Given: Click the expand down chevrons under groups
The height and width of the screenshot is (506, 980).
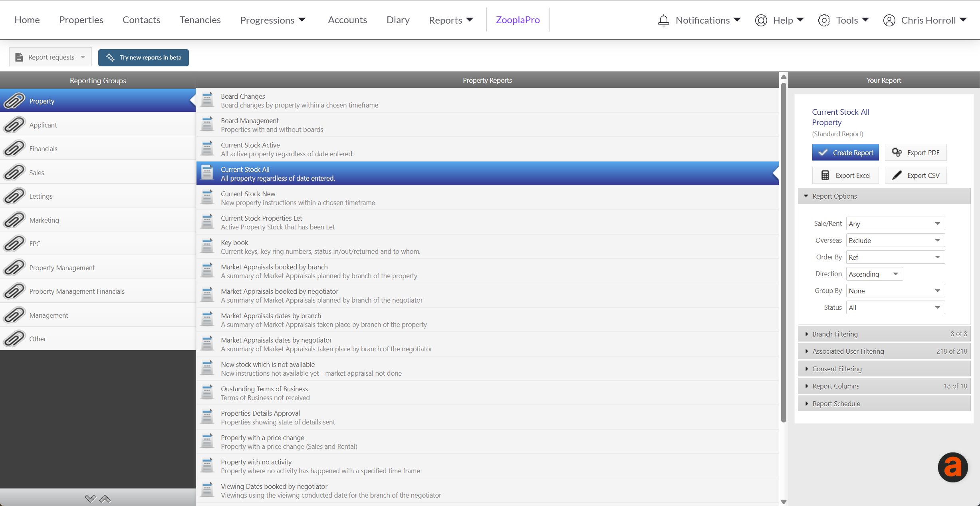Looking at the screenshot, I should pos(90,498).
